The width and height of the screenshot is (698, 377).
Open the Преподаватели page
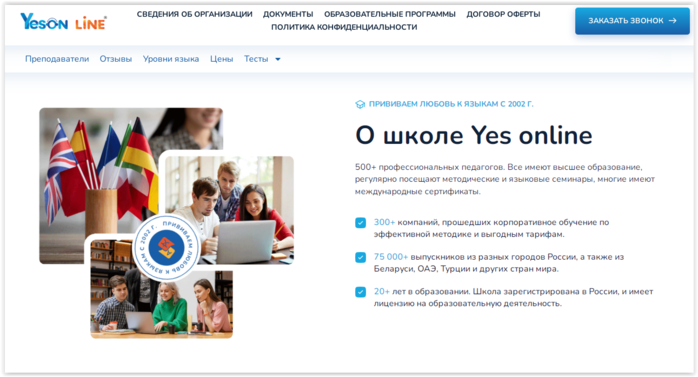[57, 59]
